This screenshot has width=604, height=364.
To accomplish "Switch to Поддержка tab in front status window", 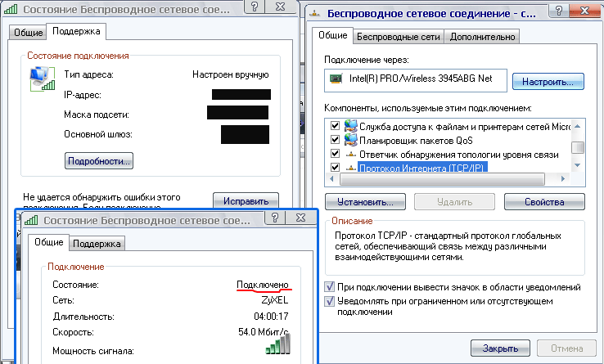I will pos(97,244).
